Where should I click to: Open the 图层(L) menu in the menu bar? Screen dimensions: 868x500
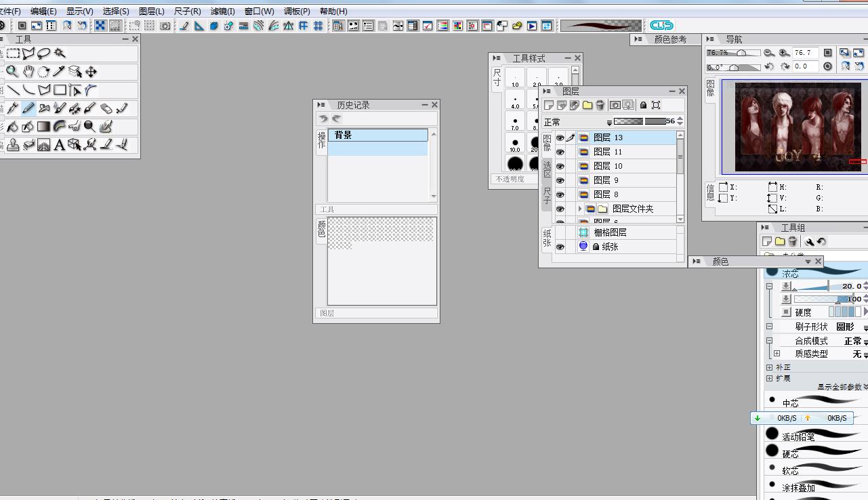coord(151,12)
